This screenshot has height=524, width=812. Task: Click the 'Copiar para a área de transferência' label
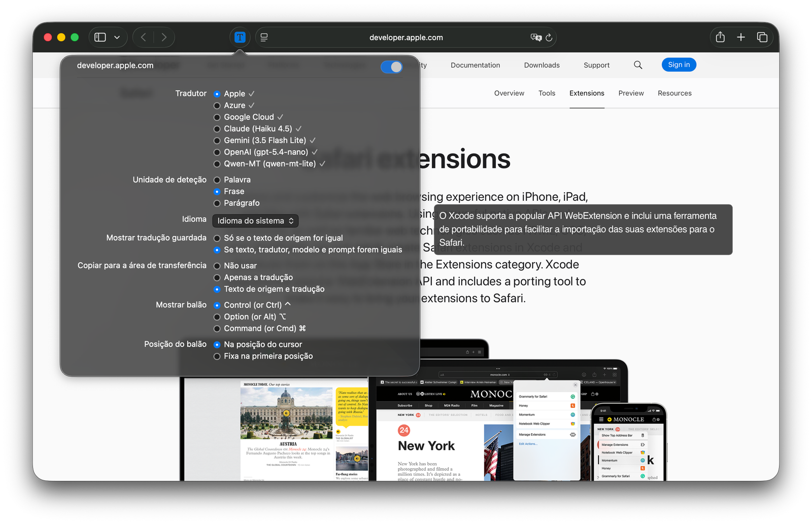coord(142,265)
